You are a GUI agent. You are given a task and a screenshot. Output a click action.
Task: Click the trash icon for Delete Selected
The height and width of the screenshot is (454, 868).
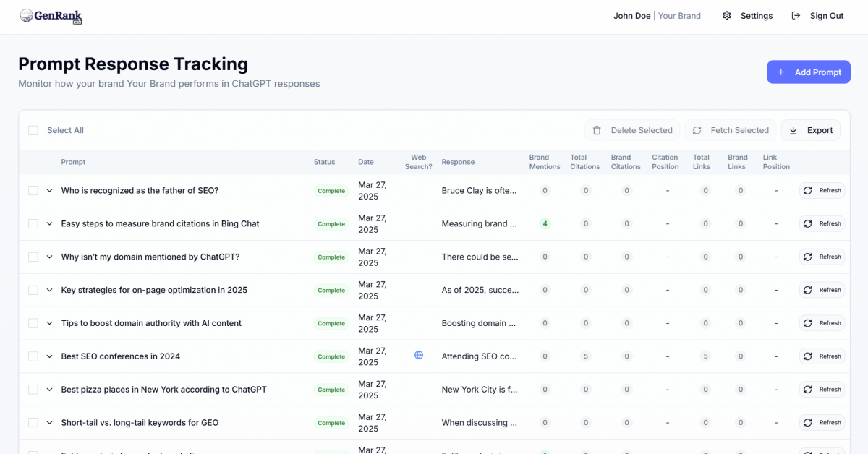click(597, 130)
